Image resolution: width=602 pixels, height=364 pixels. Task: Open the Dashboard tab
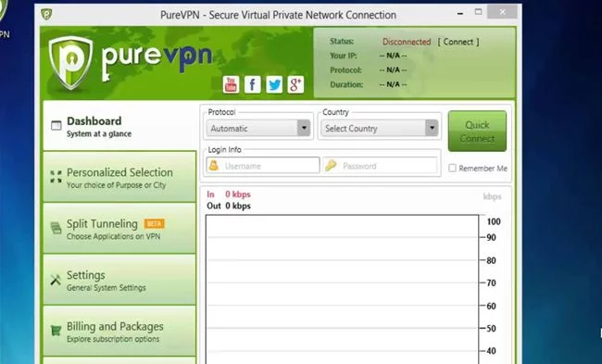[119, 126]
